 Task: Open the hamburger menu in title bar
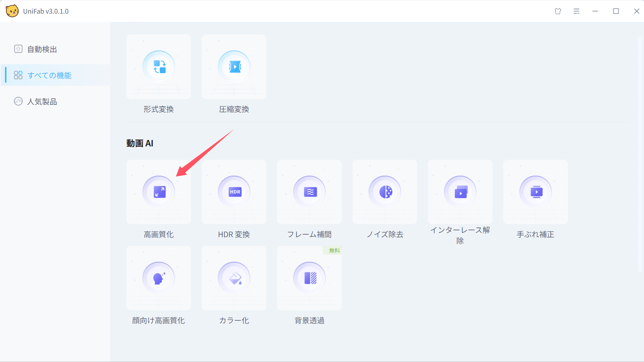click(577, 11)
